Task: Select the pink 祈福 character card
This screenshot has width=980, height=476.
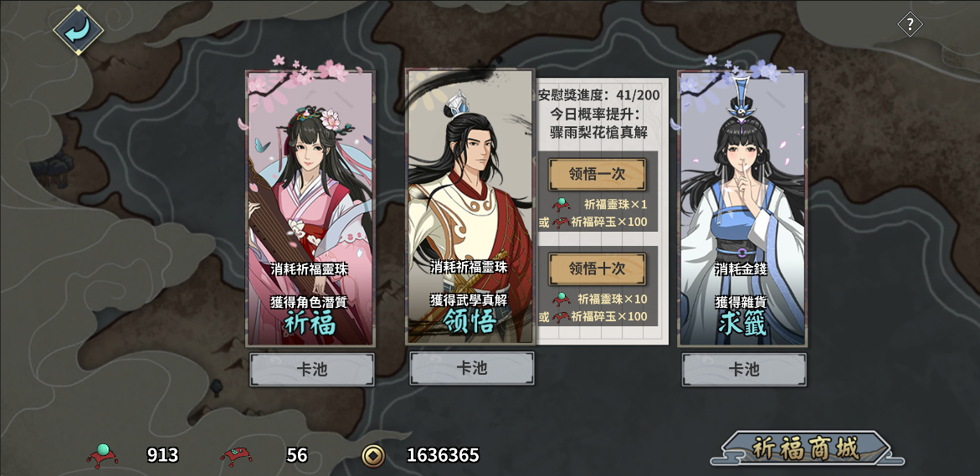Action: pos(310,208)
